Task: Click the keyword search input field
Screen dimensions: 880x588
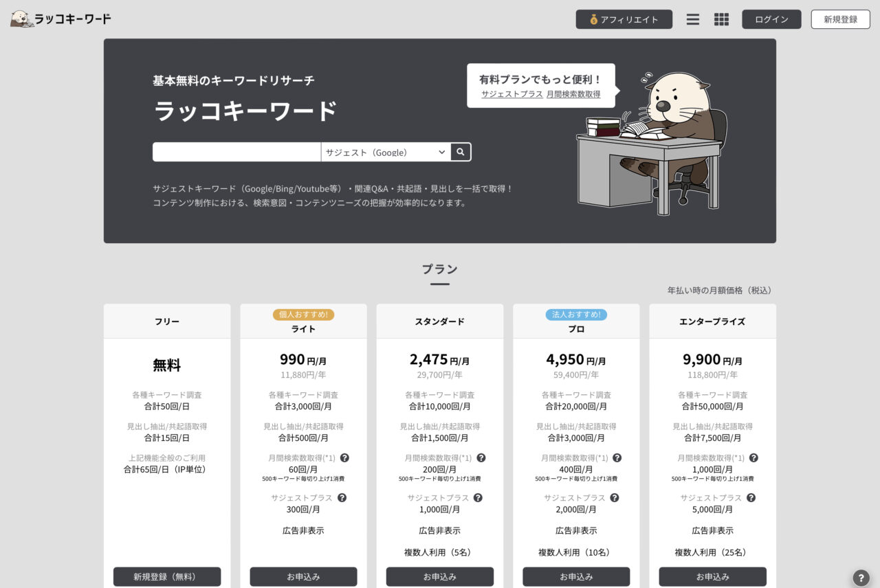Action: click(x=236, y=152)
